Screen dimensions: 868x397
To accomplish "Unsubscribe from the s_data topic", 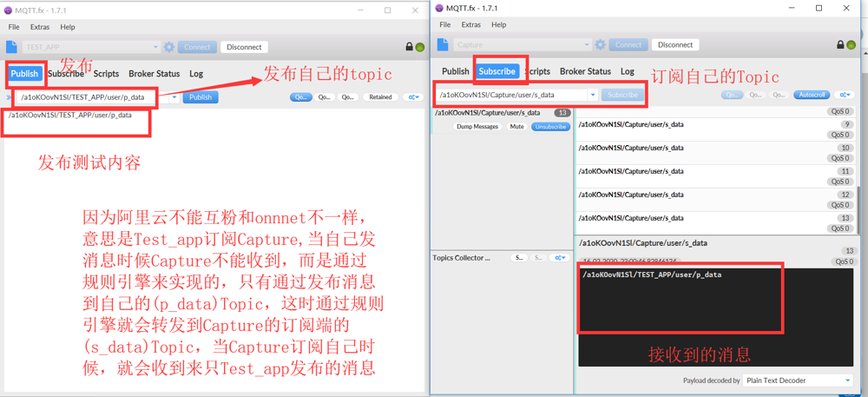I will 550,126.
